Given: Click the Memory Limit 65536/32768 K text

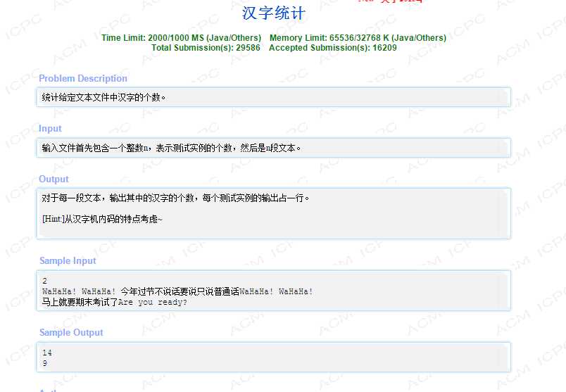Looking at the screenshot, I should click(x=358, y=37).
